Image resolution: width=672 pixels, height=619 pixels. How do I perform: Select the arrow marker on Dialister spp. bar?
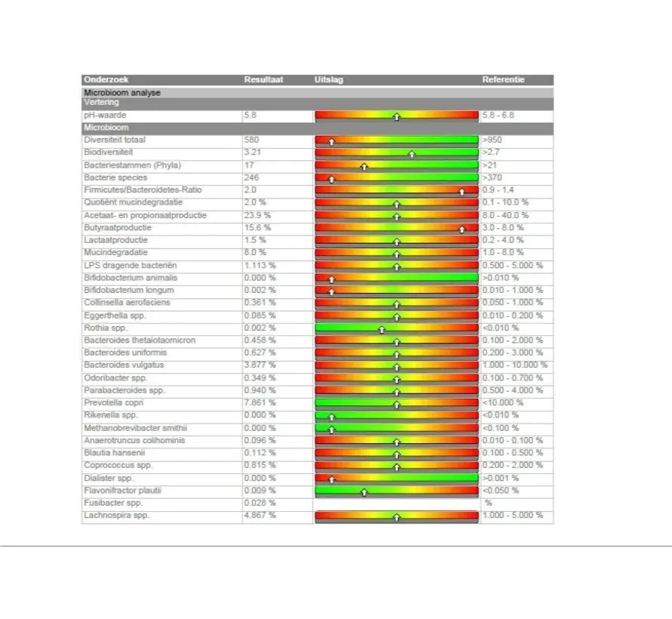tap(331, 479)
